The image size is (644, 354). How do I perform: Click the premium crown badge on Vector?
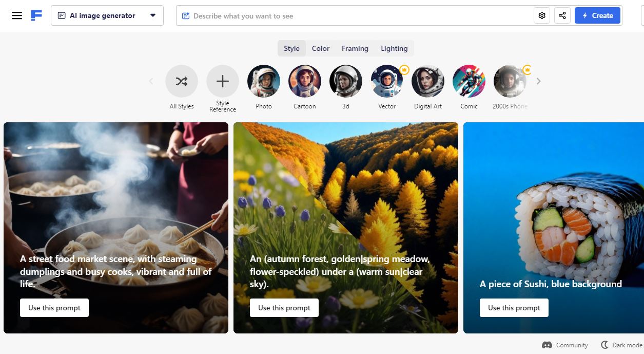[404, 69]
